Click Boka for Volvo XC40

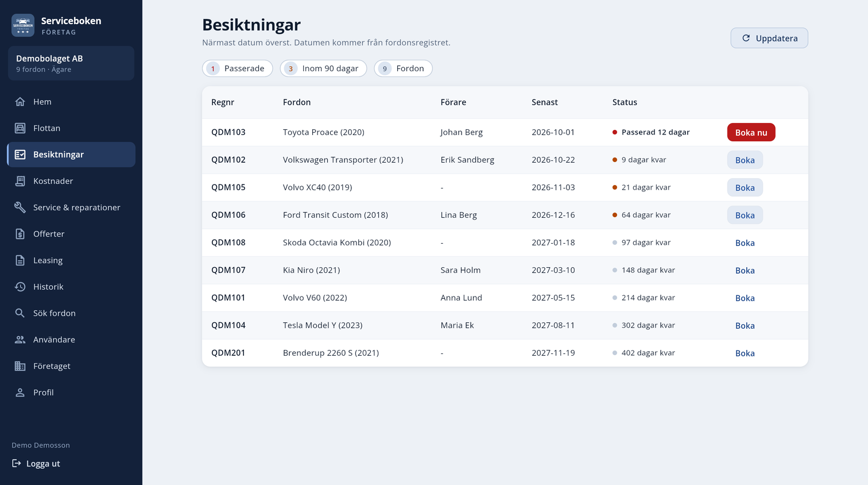point(745,187)
